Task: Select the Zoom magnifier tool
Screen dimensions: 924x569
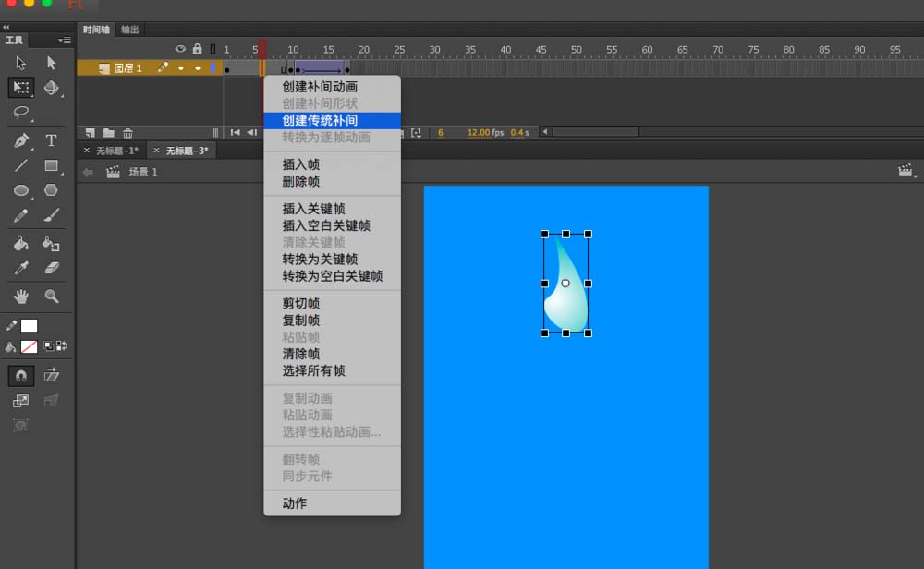Action: [x=51, y=297]
